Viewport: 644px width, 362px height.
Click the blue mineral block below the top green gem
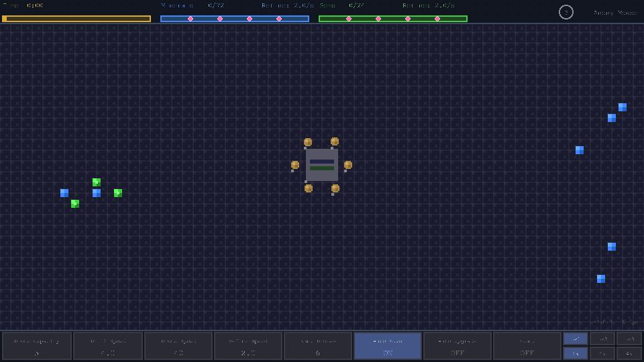97,193
